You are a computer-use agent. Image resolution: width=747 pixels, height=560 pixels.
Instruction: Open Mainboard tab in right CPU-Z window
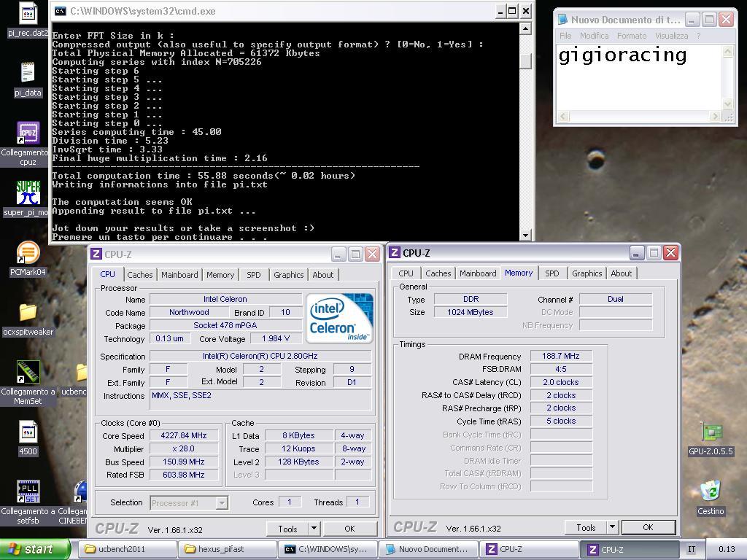pyautogui.click(x=478, y=273)
